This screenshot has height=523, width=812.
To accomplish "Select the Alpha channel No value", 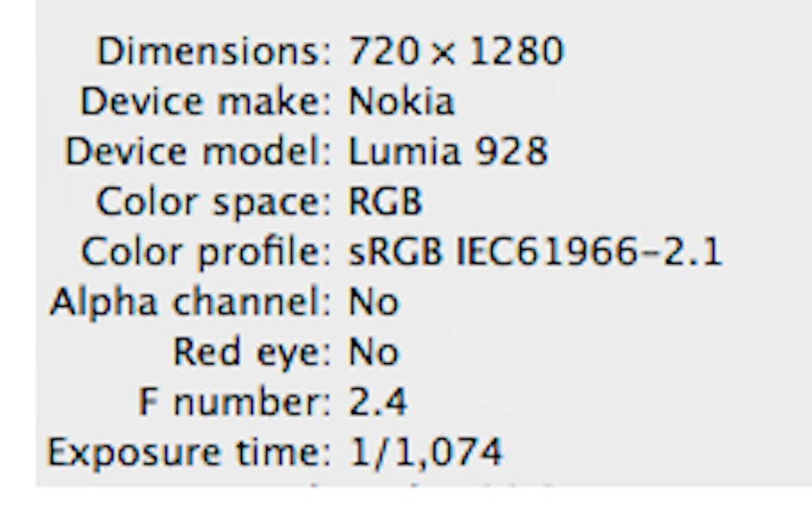I will (373, 303).
